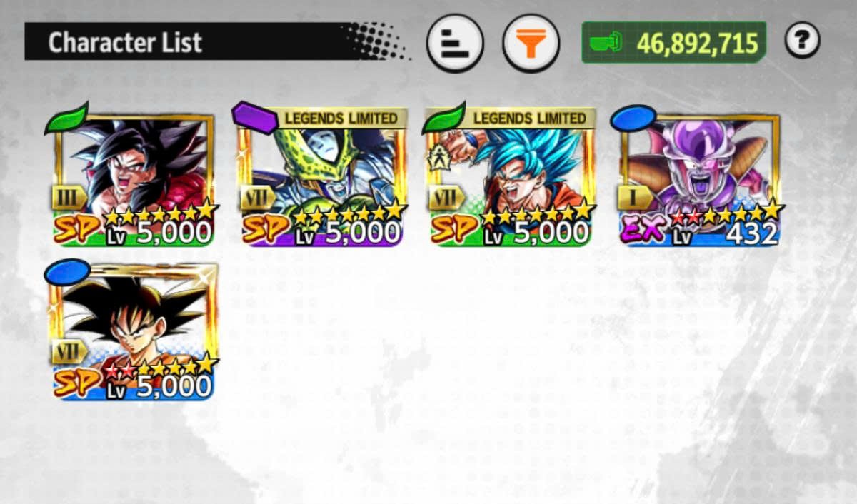Image resolution: width=857 pixels, height=504 pixels.
Task: Tap the purple element badge on Cell
Action: coord(254,118)
